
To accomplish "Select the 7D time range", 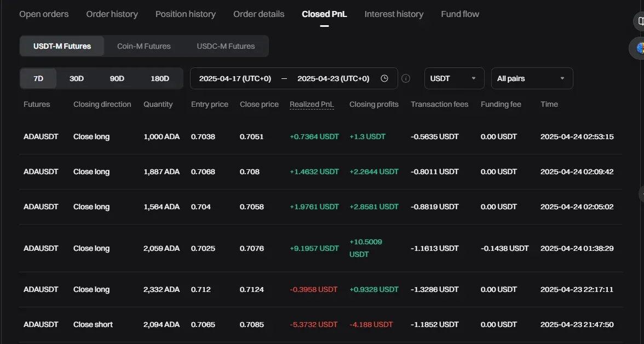I will coord(38,78).
